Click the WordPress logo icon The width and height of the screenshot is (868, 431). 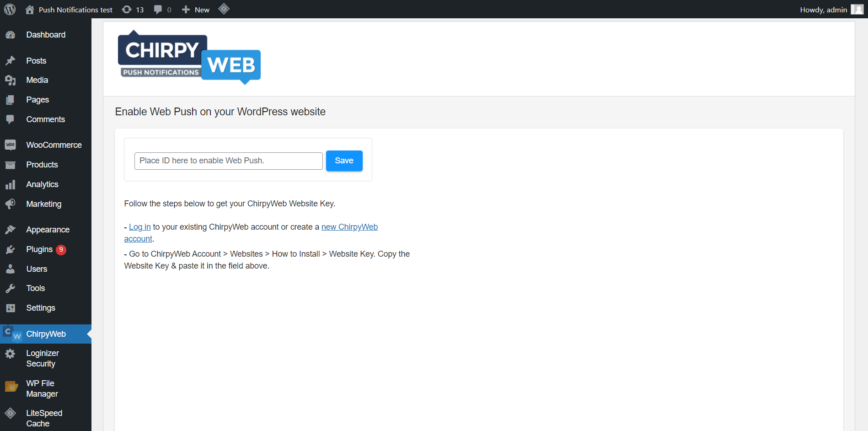click(x=10, y=9)
